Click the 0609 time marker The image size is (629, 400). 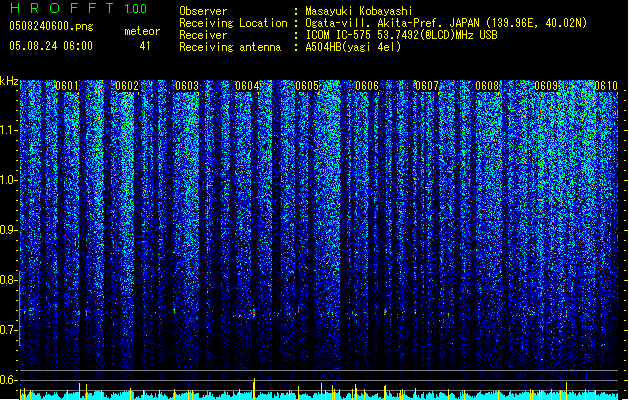(x=546, y=86)
